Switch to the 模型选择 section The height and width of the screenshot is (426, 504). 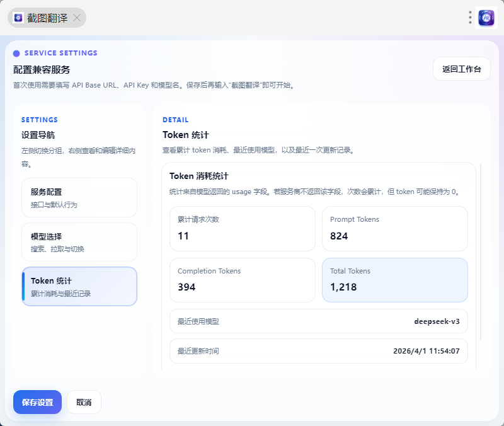click(x=79, y=242)
